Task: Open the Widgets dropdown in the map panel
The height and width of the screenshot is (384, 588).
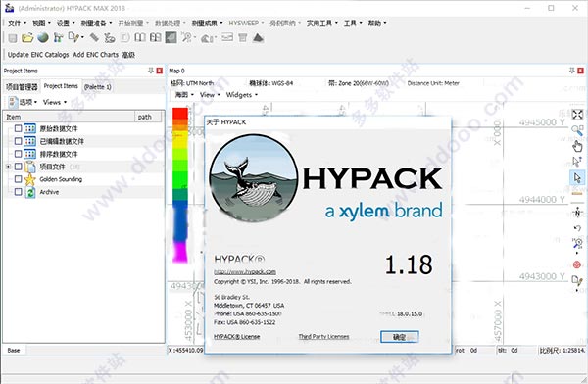Action: (242, 95)
